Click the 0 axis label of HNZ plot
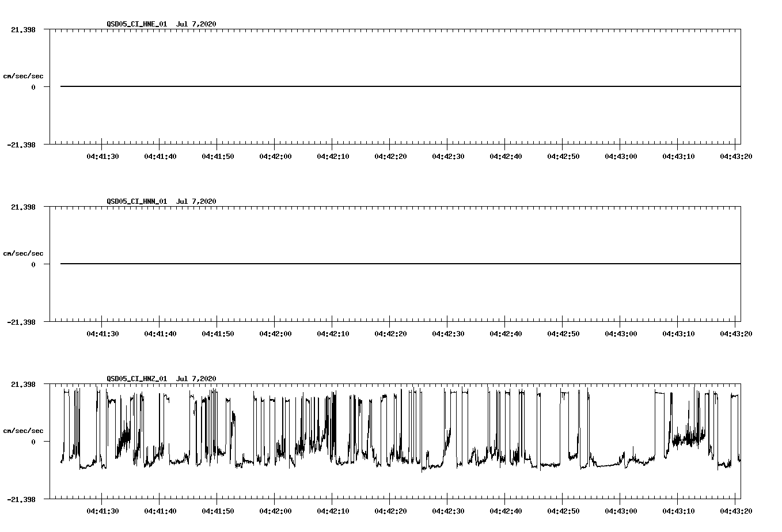 [33, 442]
